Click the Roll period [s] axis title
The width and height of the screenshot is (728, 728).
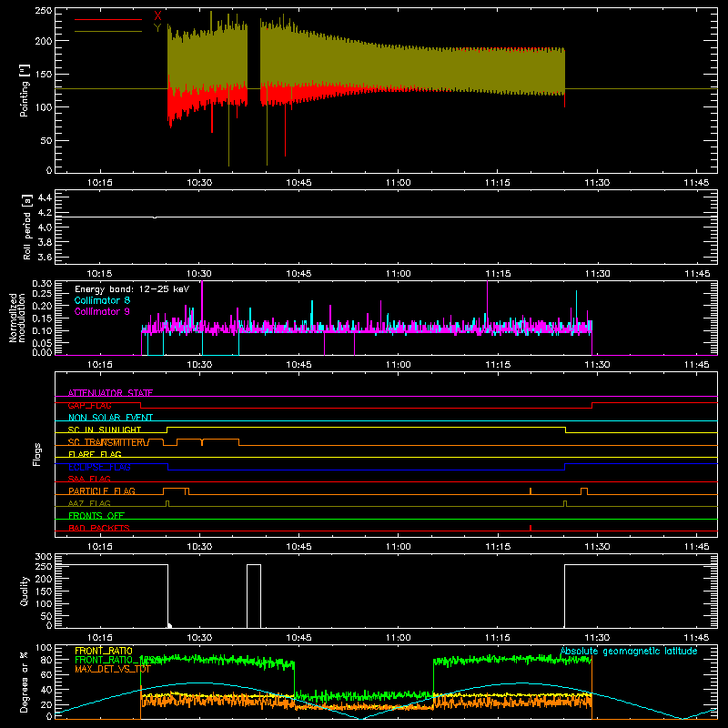pyautogui.click(x=26, y=227)
